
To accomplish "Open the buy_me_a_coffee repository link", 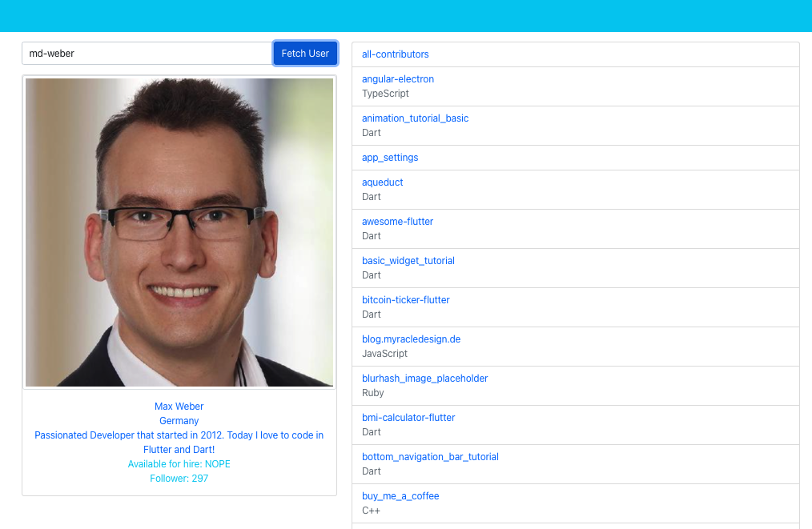I will [x=400, y=496].
